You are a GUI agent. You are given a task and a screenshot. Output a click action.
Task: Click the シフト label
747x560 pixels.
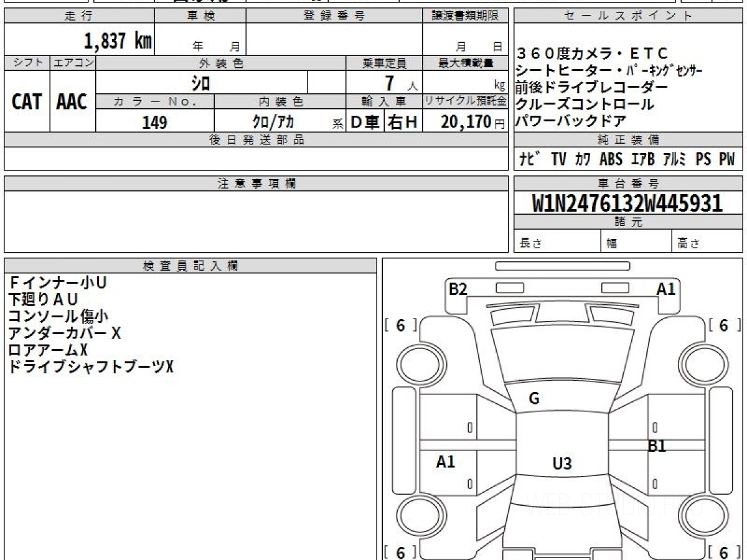[x=27, y=63]
